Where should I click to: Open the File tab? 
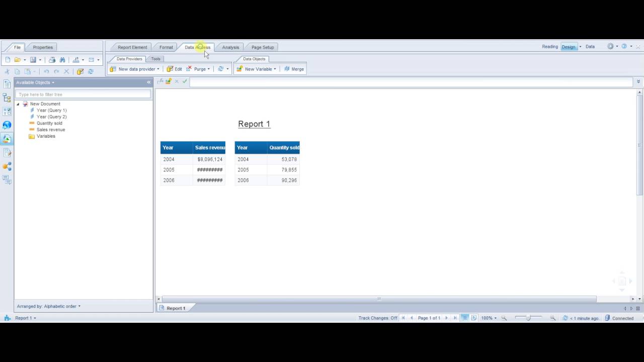pyautogui.click(x=17, y=47)
